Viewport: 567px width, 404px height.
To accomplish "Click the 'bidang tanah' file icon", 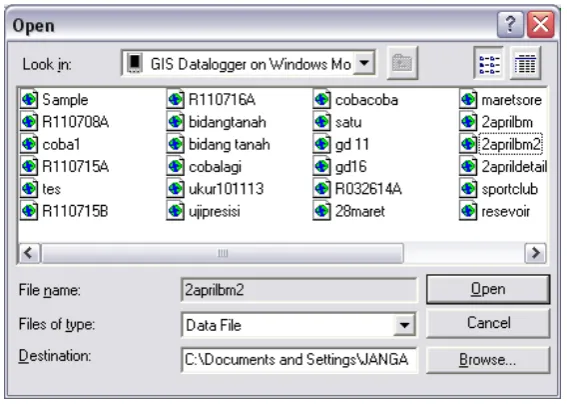I will point(175,144).
